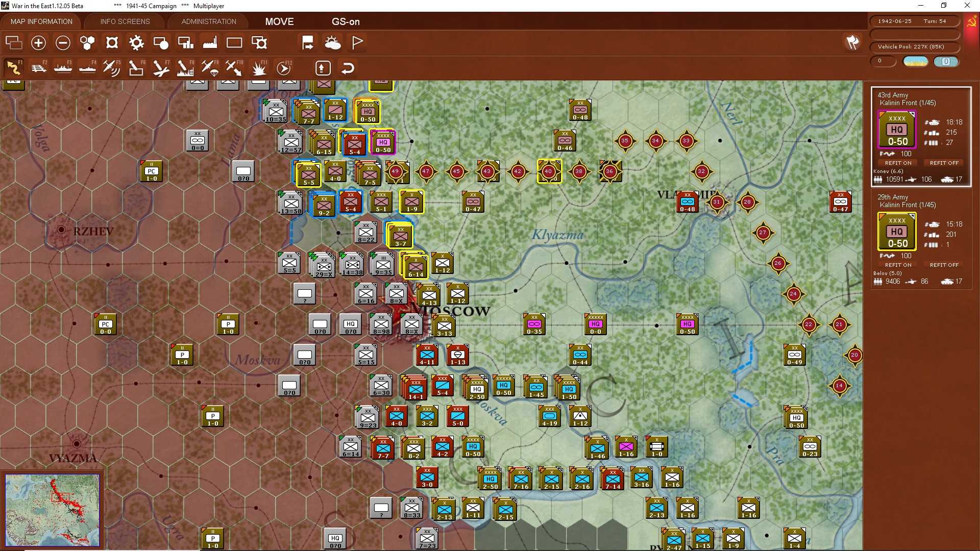This screenshot has height=551, width=980.
Task: Click the Rzhev city marker
Action: click(61, 230)
